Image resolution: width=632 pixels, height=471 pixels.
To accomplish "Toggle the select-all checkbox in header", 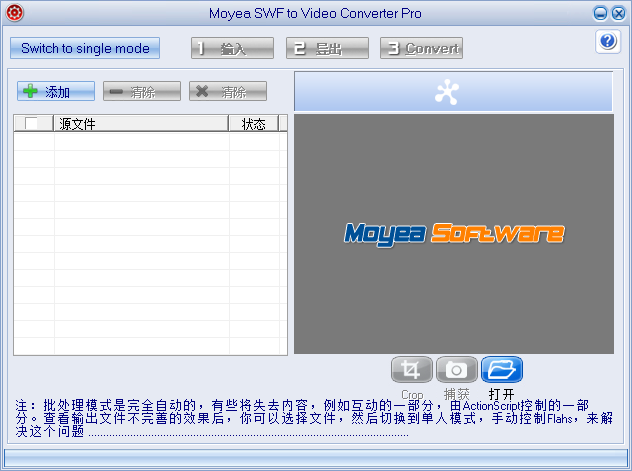I will 31,123.
